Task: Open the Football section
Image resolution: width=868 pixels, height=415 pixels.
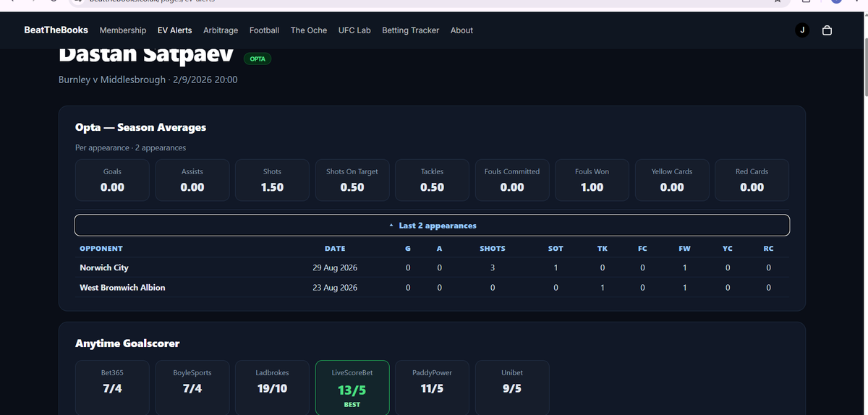Action: (x=264, y=30)
